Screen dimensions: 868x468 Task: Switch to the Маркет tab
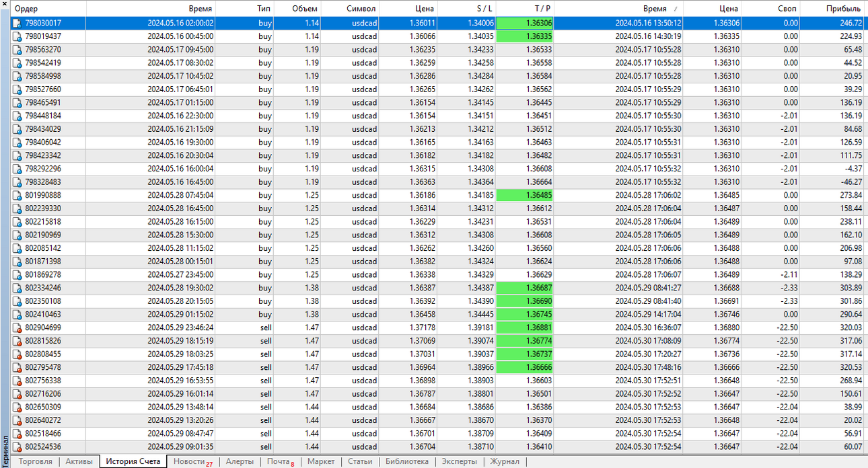point(321,461)
